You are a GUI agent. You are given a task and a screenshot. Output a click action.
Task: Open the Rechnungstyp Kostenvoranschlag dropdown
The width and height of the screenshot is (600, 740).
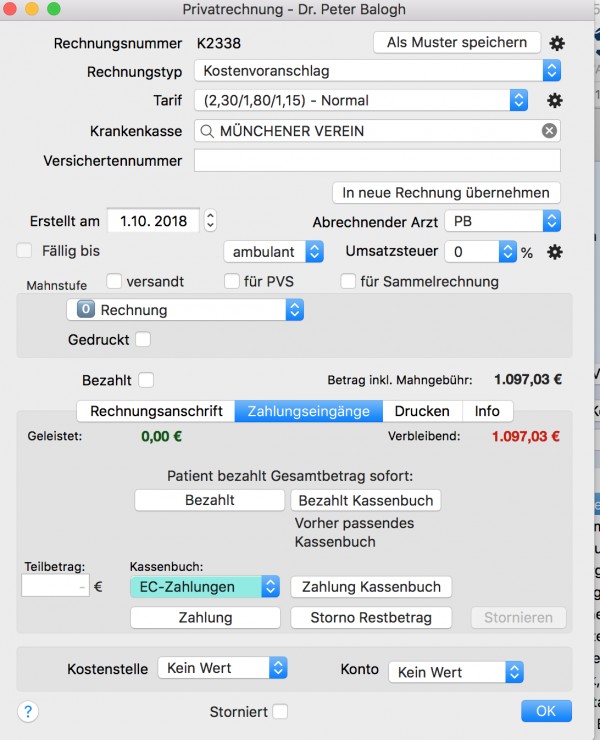click(377, 71)
